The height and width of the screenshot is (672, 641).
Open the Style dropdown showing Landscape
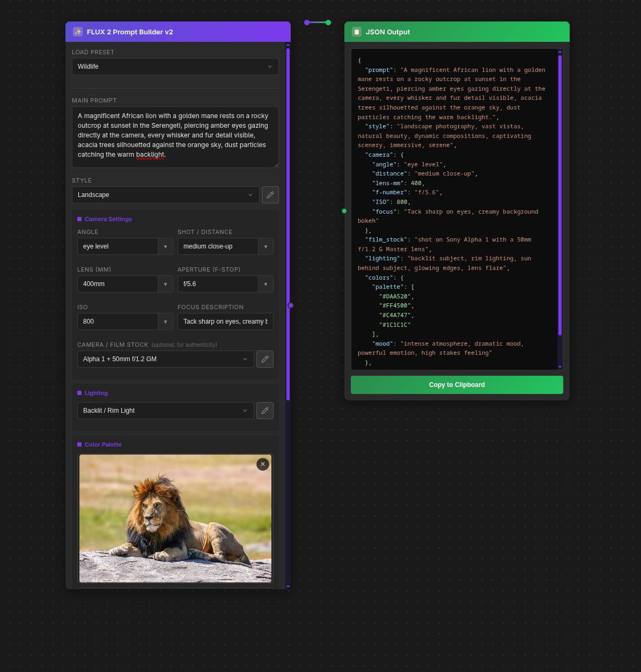[165, 195]
